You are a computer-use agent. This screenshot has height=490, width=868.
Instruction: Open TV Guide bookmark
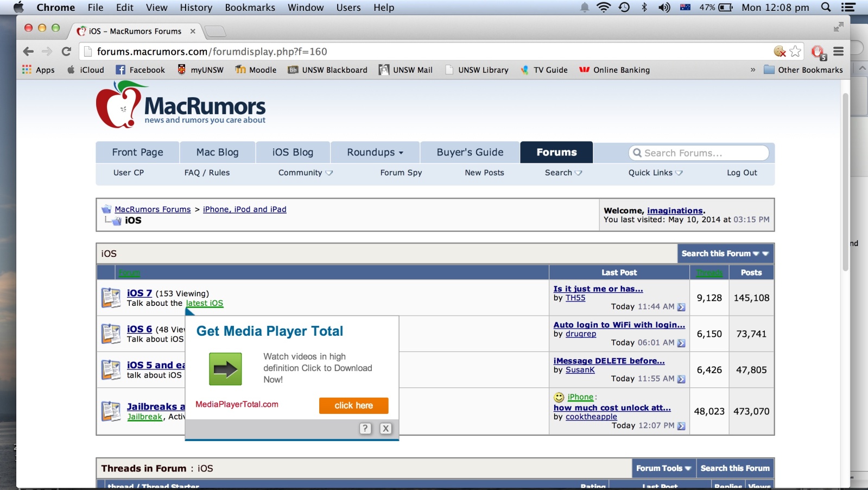(x=544, y=70)
